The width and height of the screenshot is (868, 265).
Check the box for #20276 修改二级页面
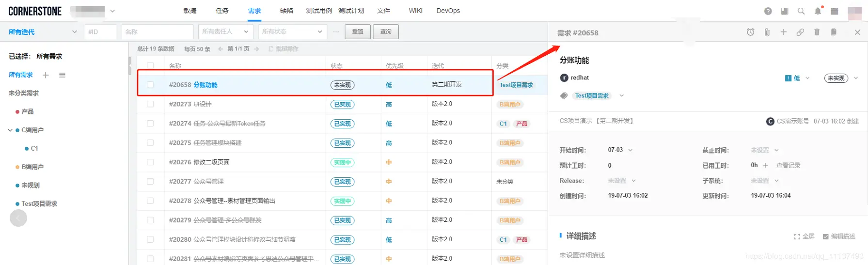click(x=150, y=162)
